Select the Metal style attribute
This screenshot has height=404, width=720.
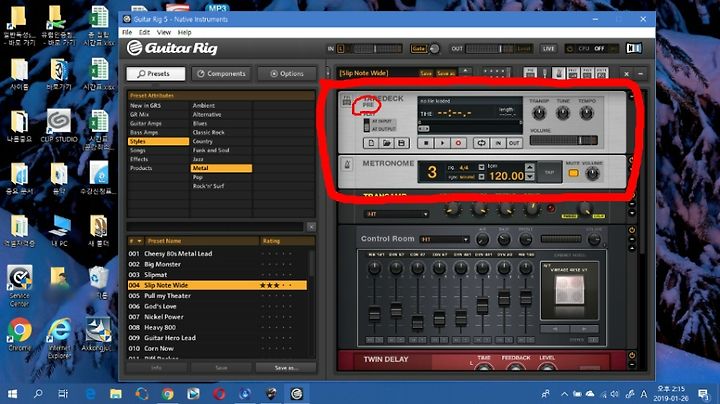(221, 168)
